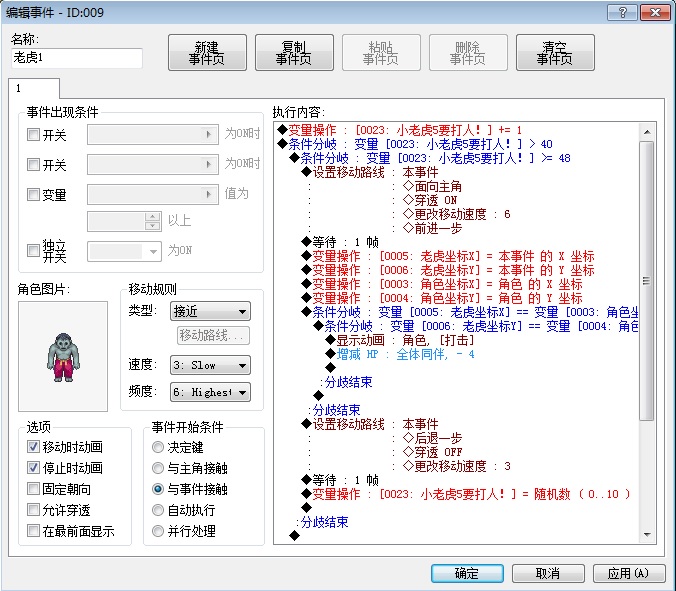Select the 条件分歧 老虎坐标Y == line

coord(476,326)
